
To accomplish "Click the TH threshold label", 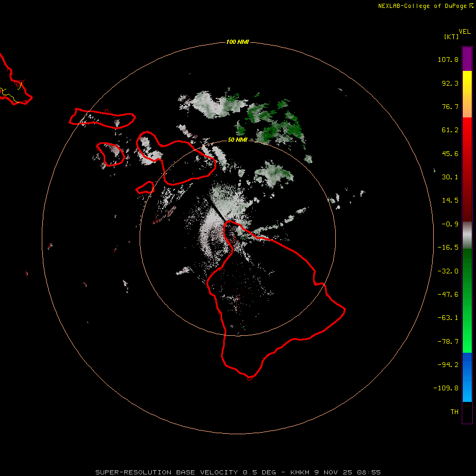I will click(454, 412).
